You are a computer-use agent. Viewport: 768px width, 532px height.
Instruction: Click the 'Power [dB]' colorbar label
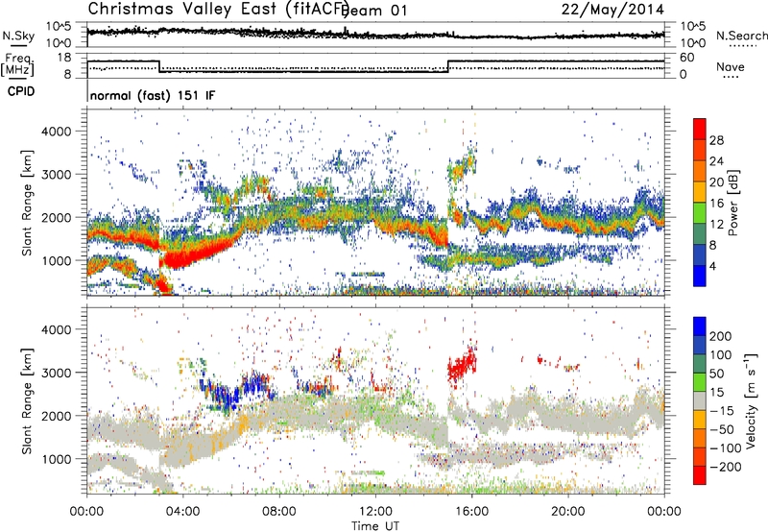point(732,203)
